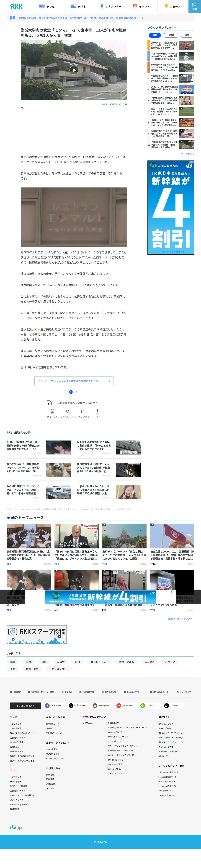The width and height of the screenshot is (201, 868).
Task: Select the コロナ category chip
Action: tap(61, 662)
